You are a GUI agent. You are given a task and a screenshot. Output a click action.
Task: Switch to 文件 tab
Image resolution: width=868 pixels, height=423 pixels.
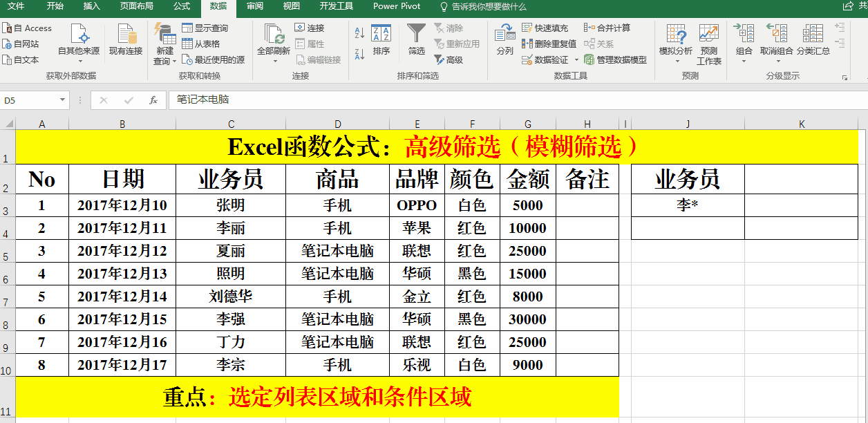(x=16, y=6)
